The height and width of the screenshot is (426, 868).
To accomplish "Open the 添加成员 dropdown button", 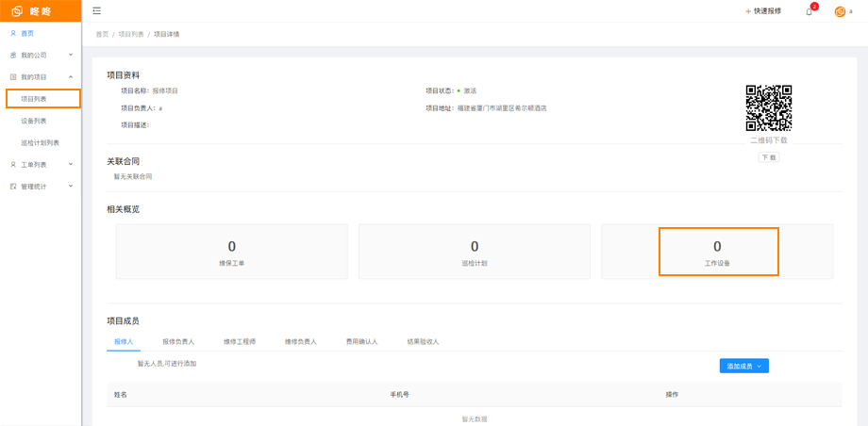I will (x=743, y=366).
